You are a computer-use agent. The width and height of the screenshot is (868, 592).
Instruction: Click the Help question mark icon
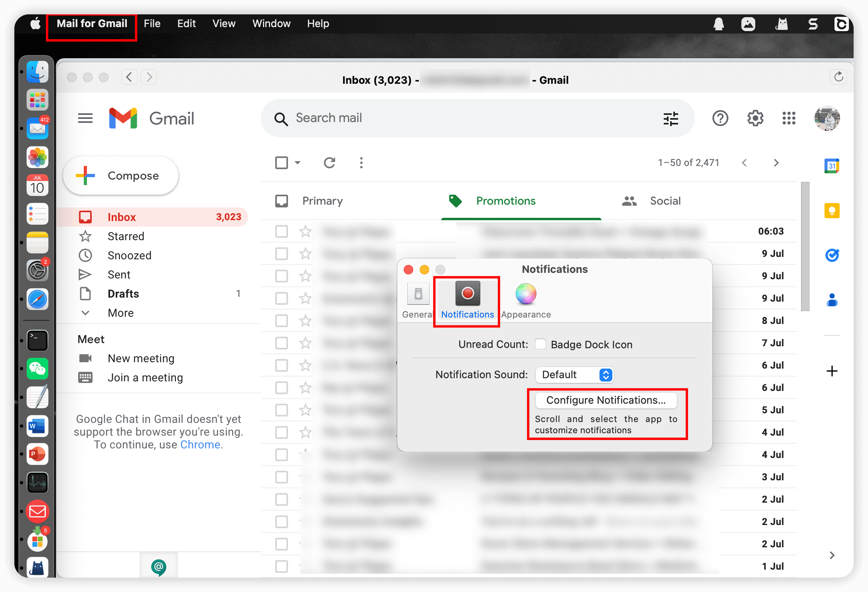point(721,118)
